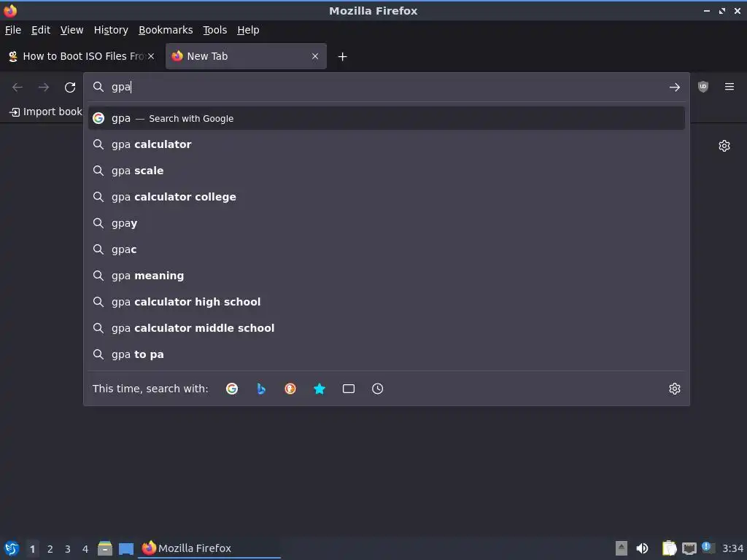Screen dimensions: 747x560
Task: Open the Bookmarks menu
Action: tap(166, 30)
